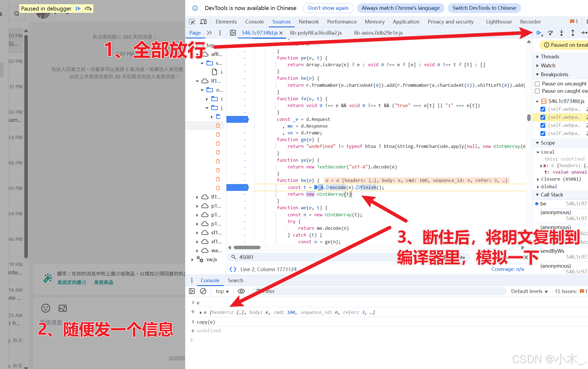Click the Step over next function icon
The image size is (588, 369).
[x=550, y=33]
